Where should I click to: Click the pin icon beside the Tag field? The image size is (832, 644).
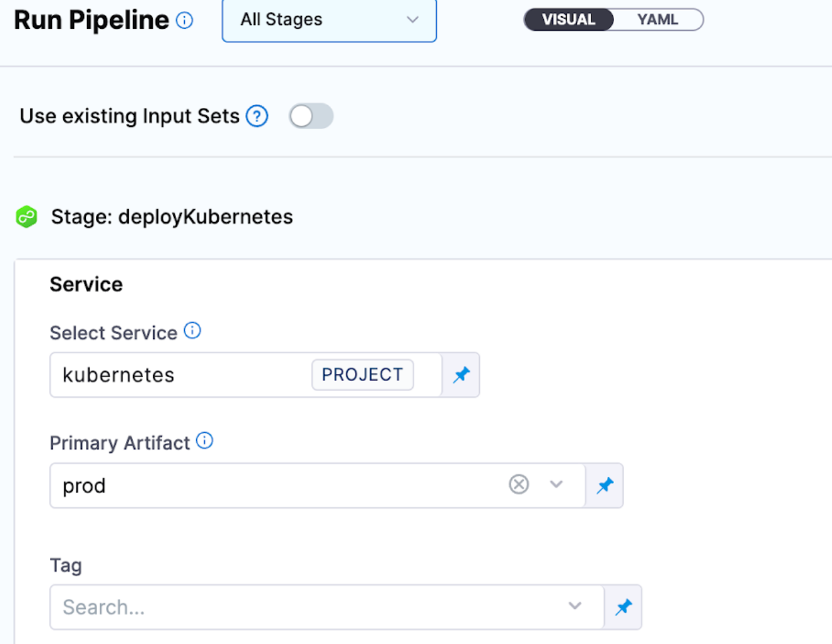tap(623, 607)
